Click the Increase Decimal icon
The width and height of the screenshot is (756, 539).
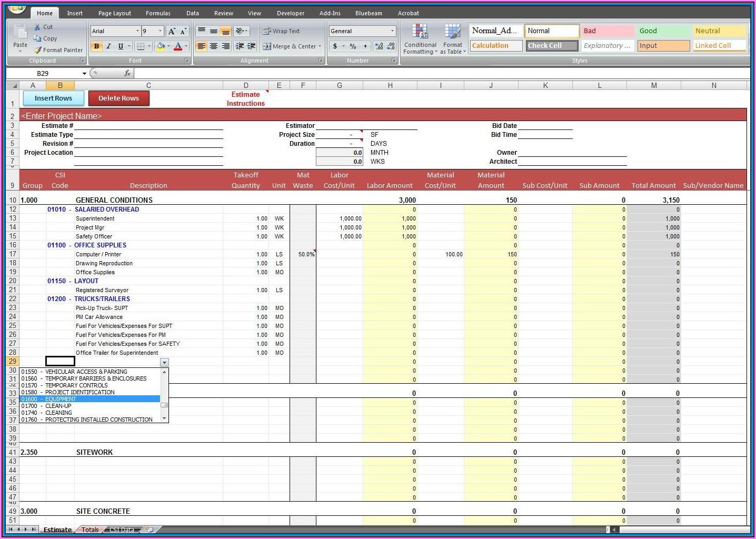(380, 46)
